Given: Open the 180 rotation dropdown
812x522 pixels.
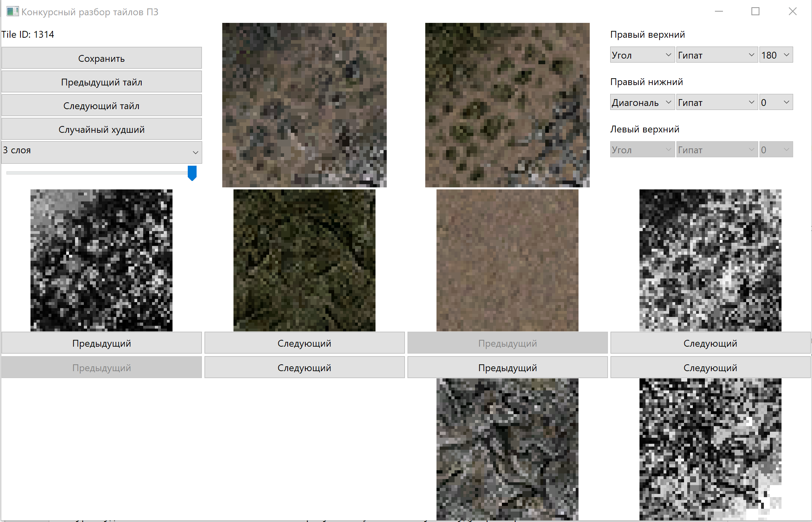Looking at the screenshot, I should pos(775,55).
